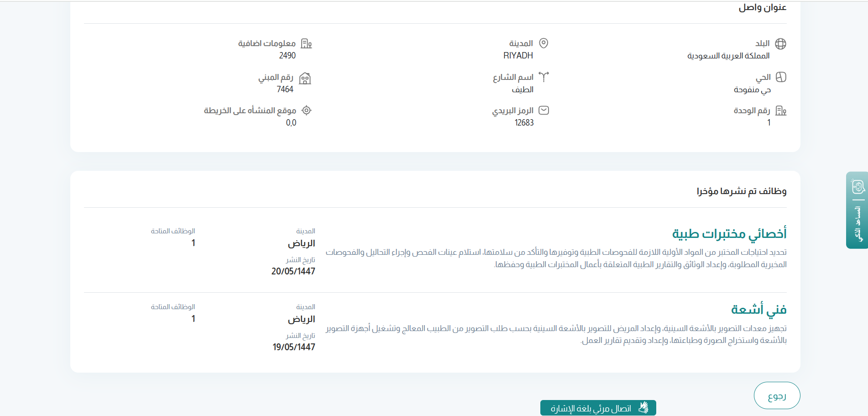This screenshot has width=868, height=416.
Task: Click the map target icon beside موقع المنشأة
Action: [307, 111]
